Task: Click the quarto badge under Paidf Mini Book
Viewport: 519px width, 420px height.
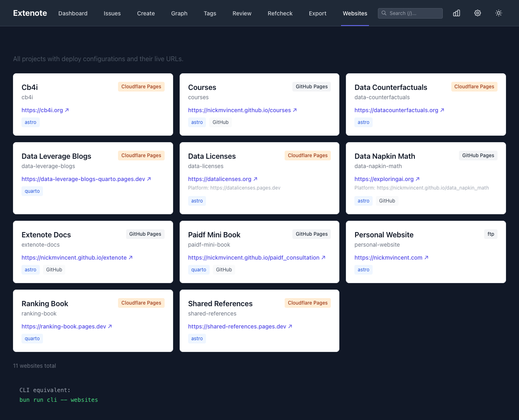Action: click(x=199, y=269)
